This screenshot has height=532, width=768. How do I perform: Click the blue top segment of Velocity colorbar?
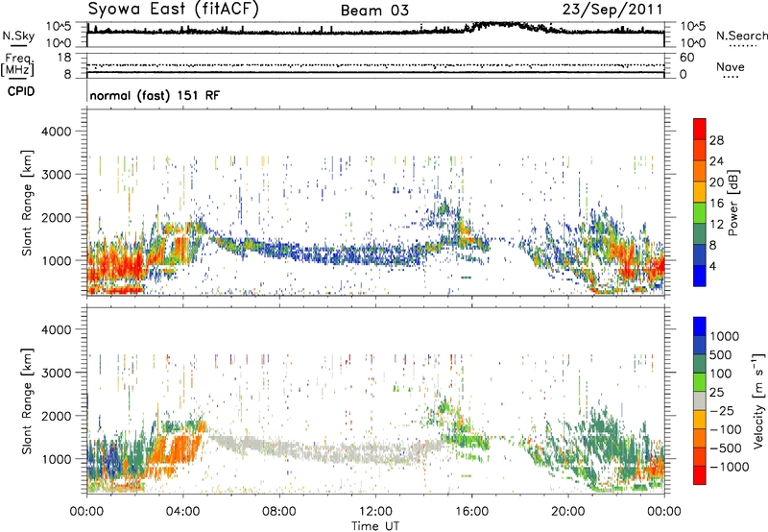[700, 326]
